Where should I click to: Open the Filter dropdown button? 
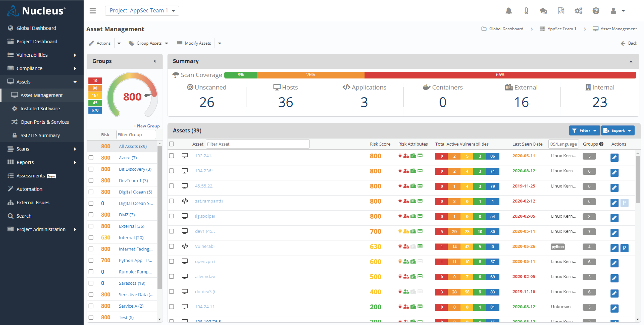585,131
